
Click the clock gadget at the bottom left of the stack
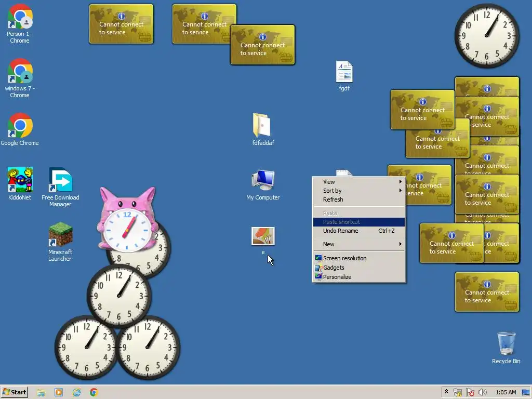[87, 348]
